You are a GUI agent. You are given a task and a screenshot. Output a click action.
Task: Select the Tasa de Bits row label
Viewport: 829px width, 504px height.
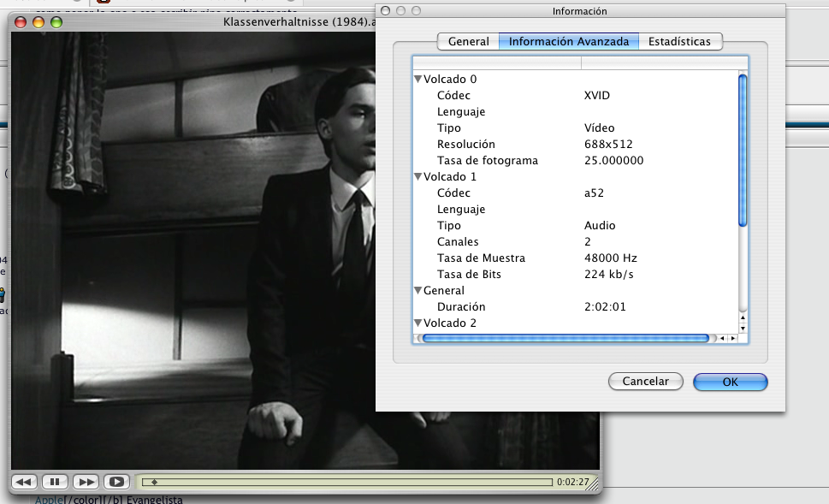pos(469,274)
